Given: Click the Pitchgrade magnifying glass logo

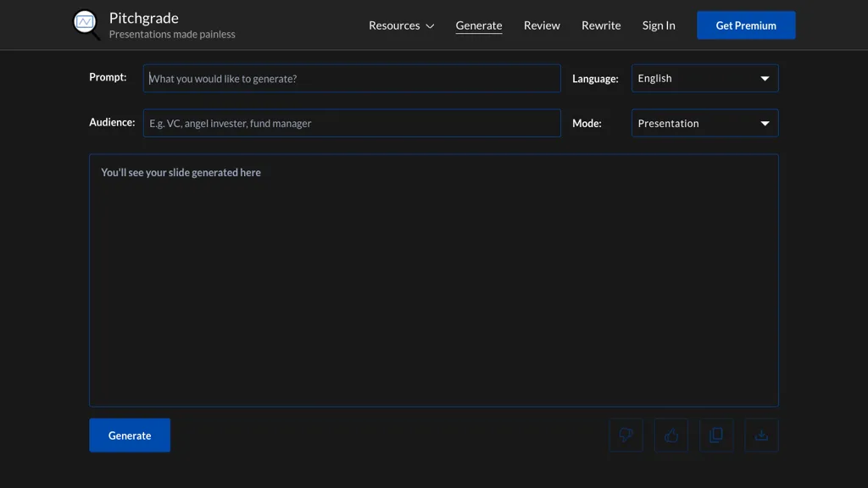Looking at the screenshot, I should pos(85,24).
